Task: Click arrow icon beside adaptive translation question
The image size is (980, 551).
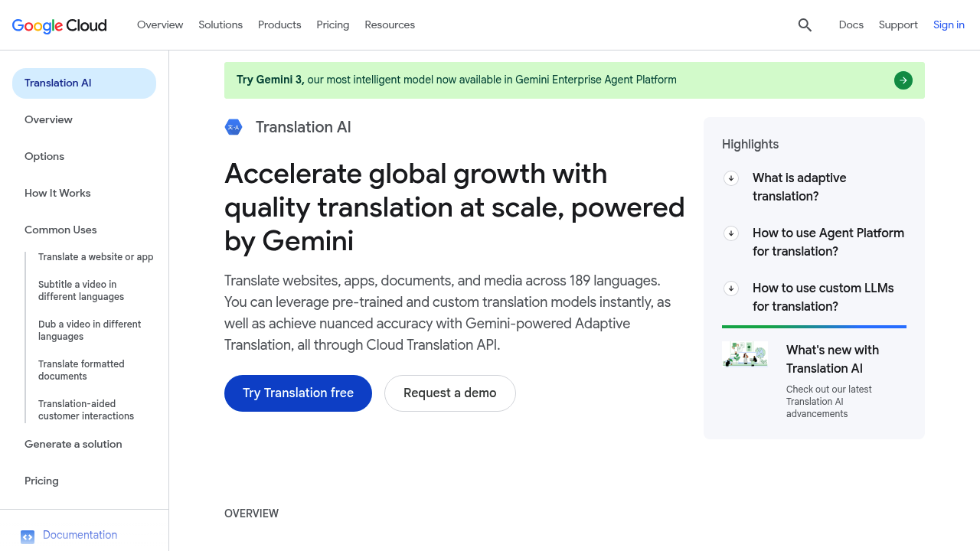Action: pyautogui.click(x=731, y=178)
